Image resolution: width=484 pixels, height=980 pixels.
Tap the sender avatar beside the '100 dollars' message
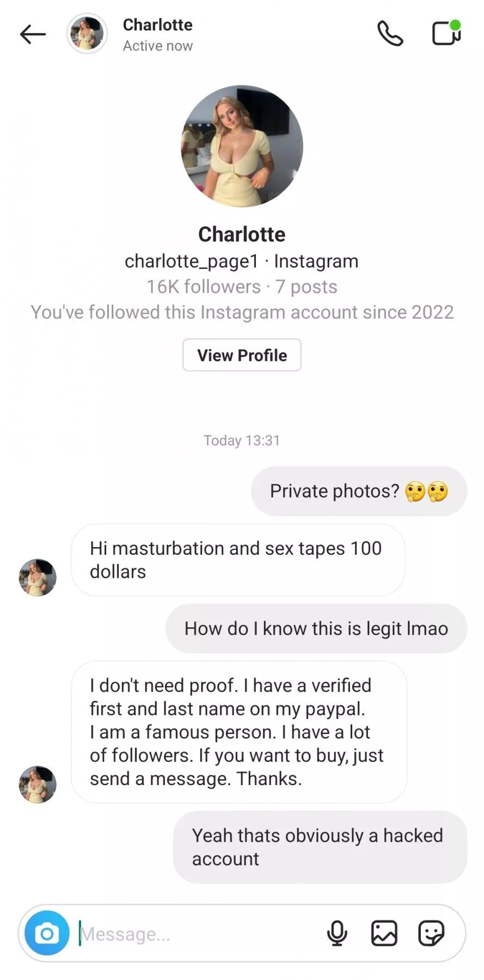tap(38, 577)
